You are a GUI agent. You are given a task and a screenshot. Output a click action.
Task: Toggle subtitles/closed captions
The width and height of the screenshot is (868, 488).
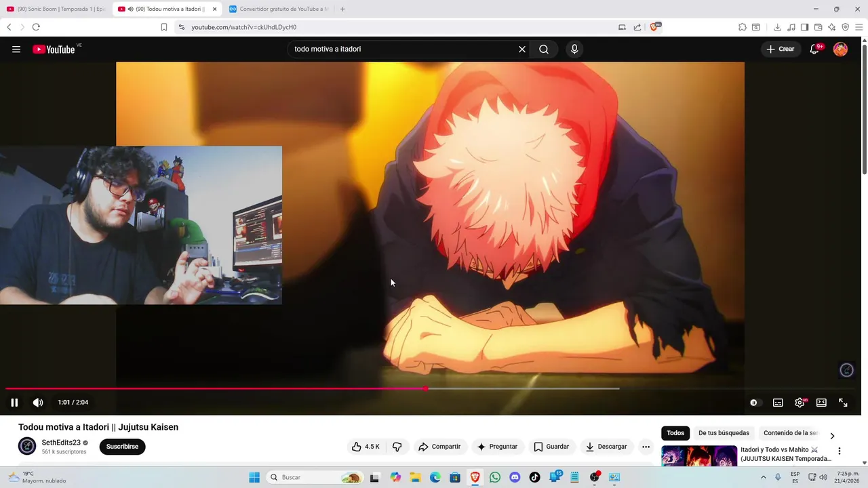coord(778,403)
